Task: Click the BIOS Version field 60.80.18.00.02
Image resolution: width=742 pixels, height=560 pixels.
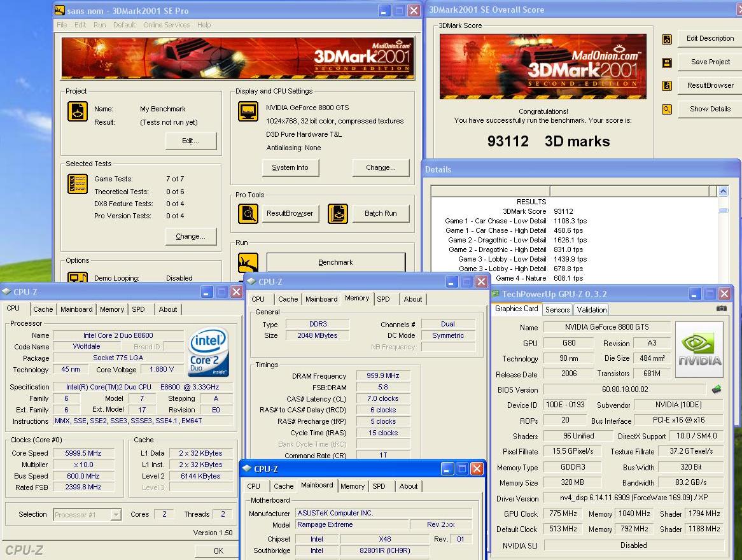Action: [x=625, y=389]
